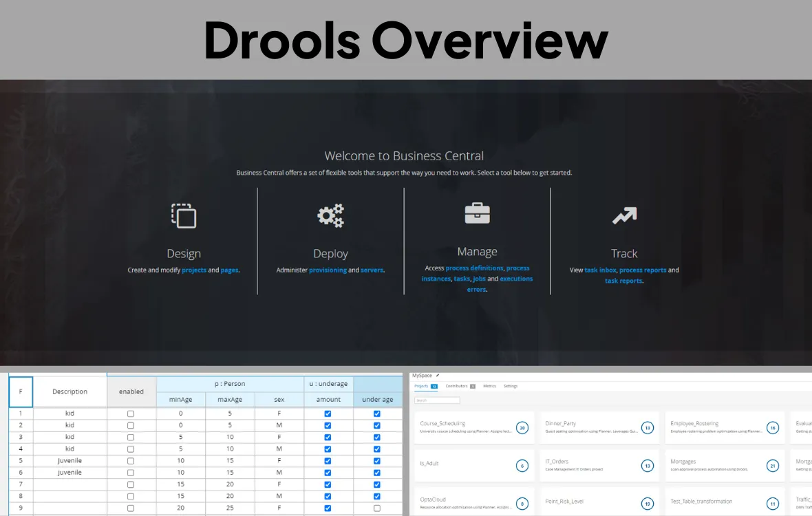Select the maxAge cell '25' in row 9
The width and height of the screenshot is (812, 516).
[x=230, y=508]
